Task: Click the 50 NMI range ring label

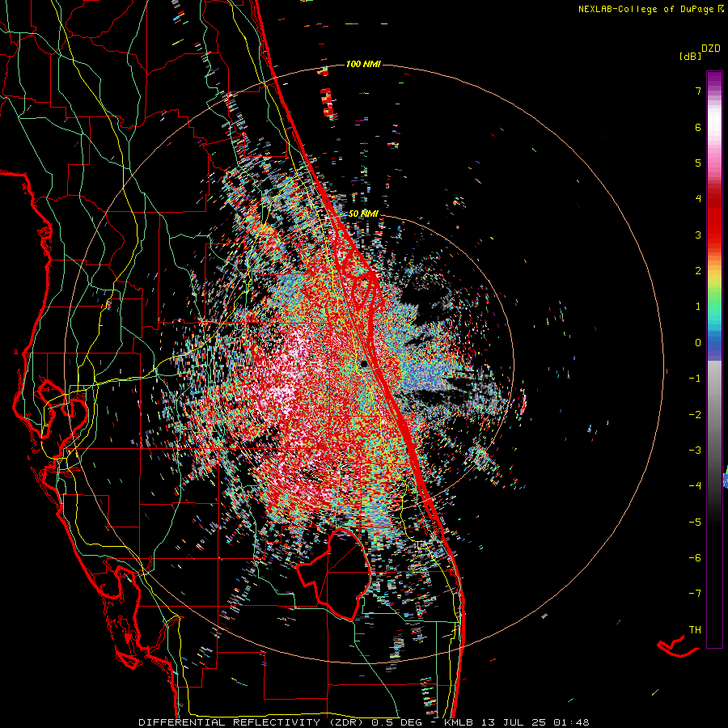Action: point(363,214)
